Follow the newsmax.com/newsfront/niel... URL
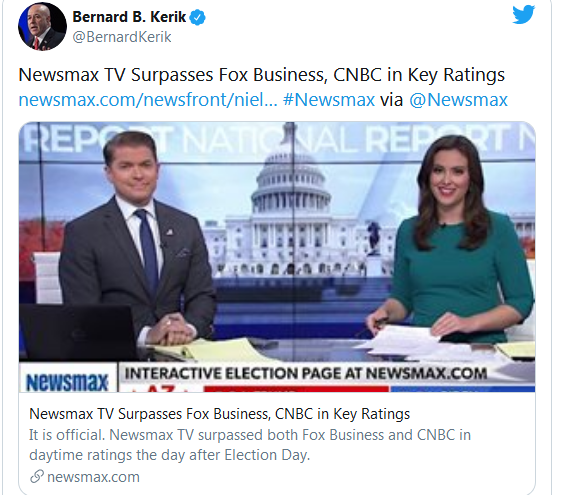 (148, 100)
